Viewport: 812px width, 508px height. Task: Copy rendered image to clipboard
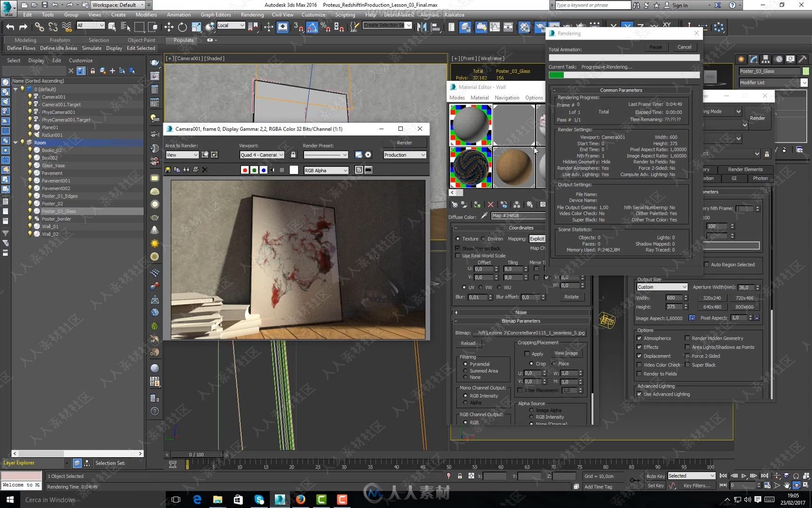click(177, 170)
